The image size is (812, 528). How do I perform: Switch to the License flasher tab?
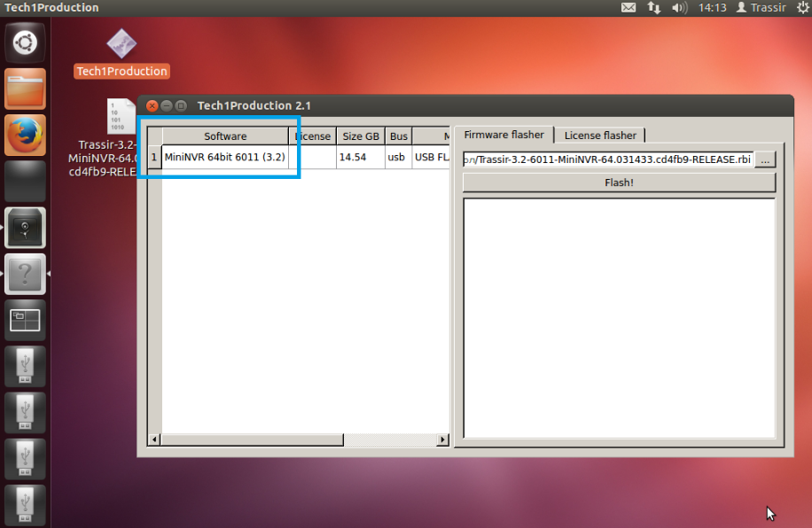(600, 136)
